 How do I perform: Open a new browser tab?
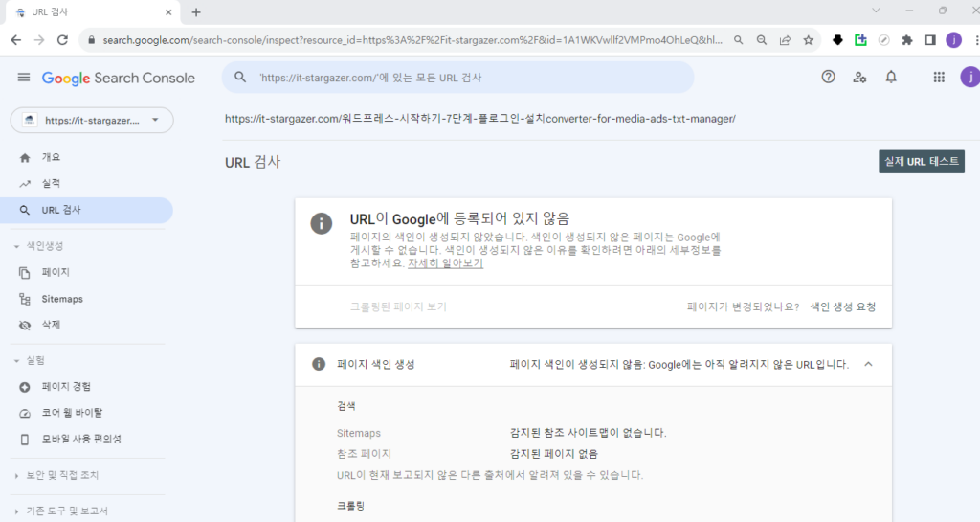(x=196, y=12)
